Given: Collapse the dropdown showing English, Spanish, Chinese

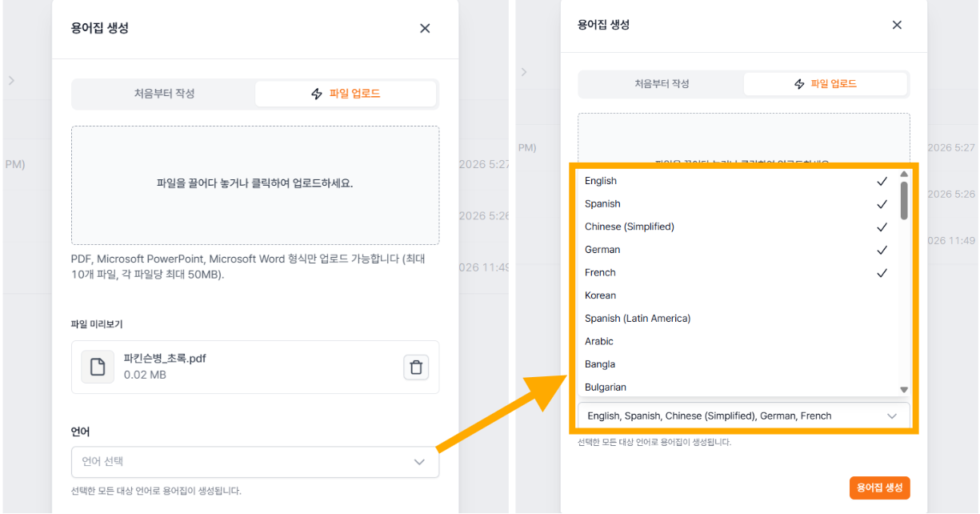Looking at the screenshot, I should pyautogui.click(x=743, y=416).
